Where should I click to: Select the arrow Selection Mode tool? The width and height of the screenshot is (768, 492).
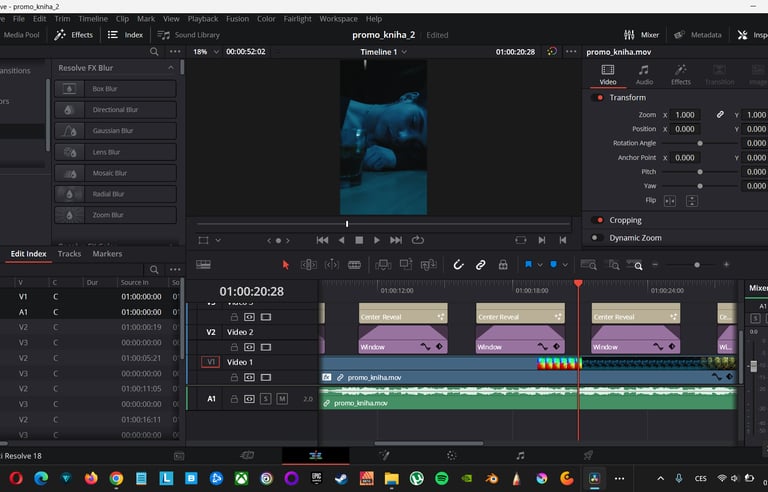[x=285, y=265]
